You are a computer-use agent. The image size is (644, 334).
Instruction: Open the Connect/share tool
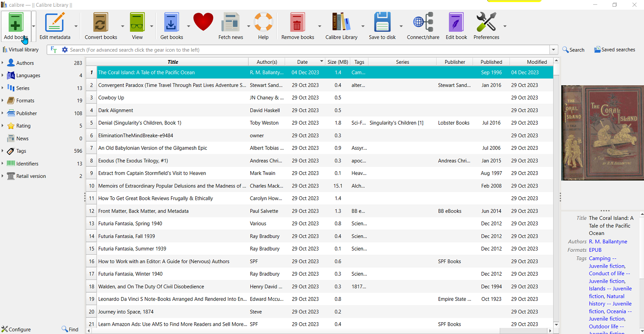click(x=423, y=22)
